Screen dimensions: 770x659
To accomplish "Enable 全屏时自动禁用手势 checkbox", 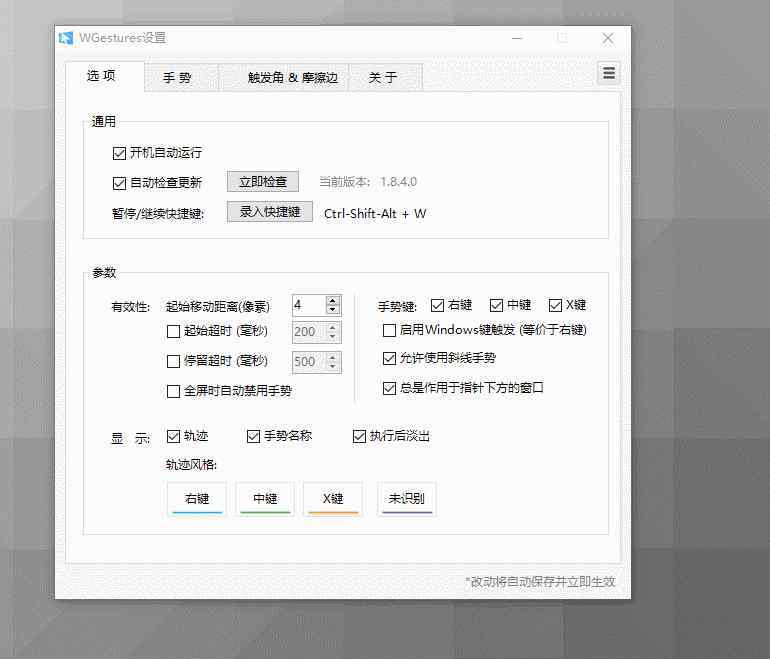I will [173, 391].
